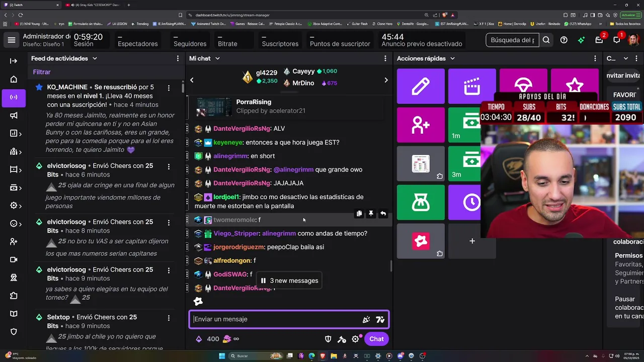Viewport: 644px width, 362px height.
Task: Click the Windows Start button
Action: (221, 356)
